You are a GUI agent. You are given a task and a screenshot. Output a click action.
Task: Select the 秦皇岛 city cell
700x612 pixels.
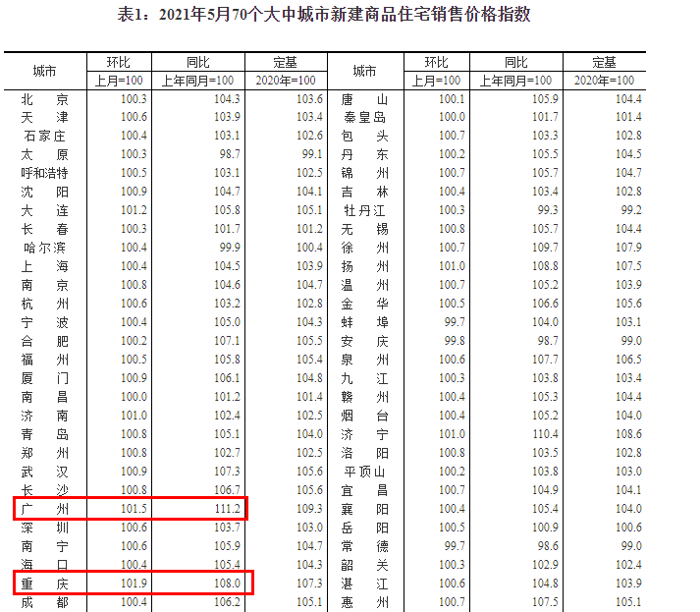[x=365, y=118]
